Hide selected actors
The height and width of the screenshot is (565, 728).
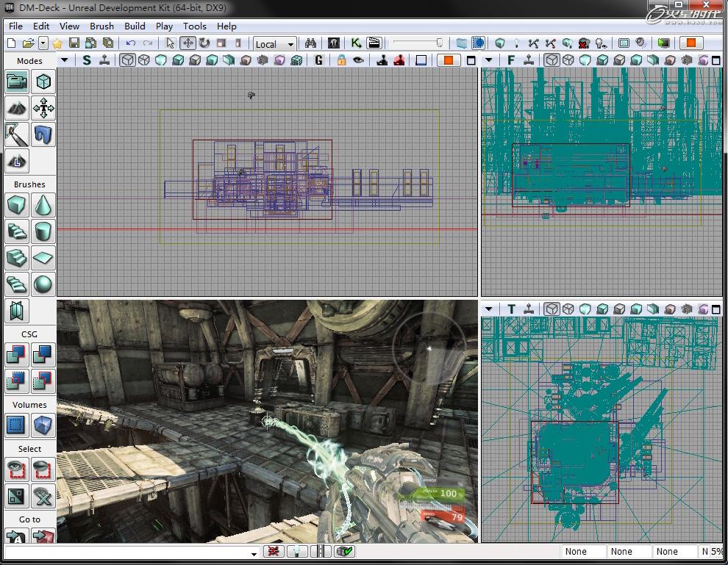(43, 469)
